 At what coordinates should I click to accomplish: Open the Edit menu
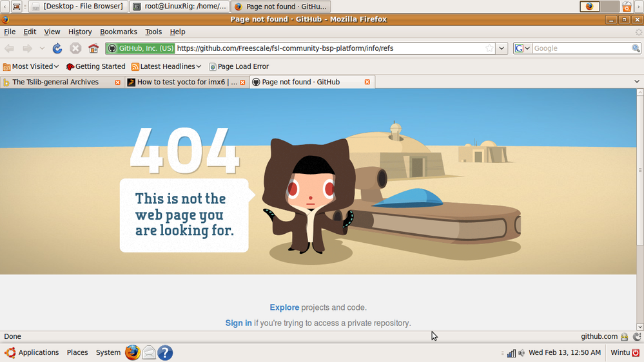tap(30, 32)
